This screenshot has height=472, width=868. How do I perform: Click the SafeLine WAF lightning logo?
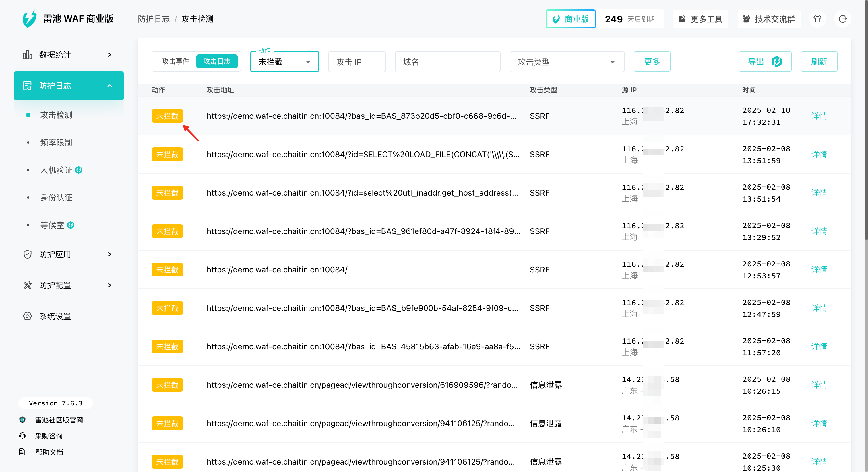click(29, 19)
